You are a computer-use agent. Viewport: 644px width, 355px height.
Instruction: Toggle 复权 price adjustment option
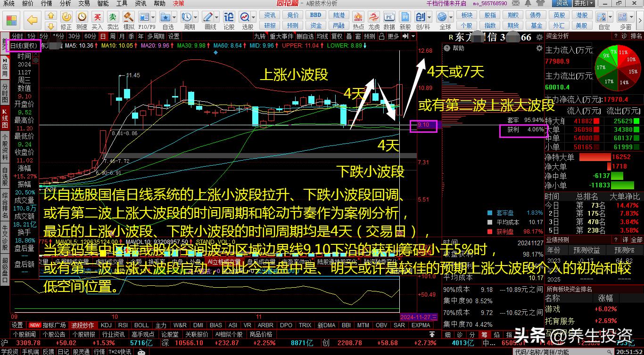pyautogui.click(x=337, y=36)
